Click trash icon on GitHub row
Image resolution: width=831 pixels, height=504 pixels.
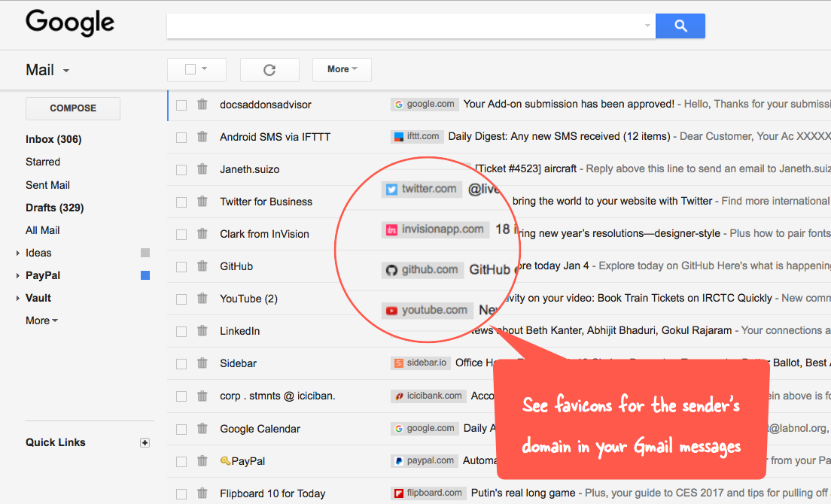[202, 266]
